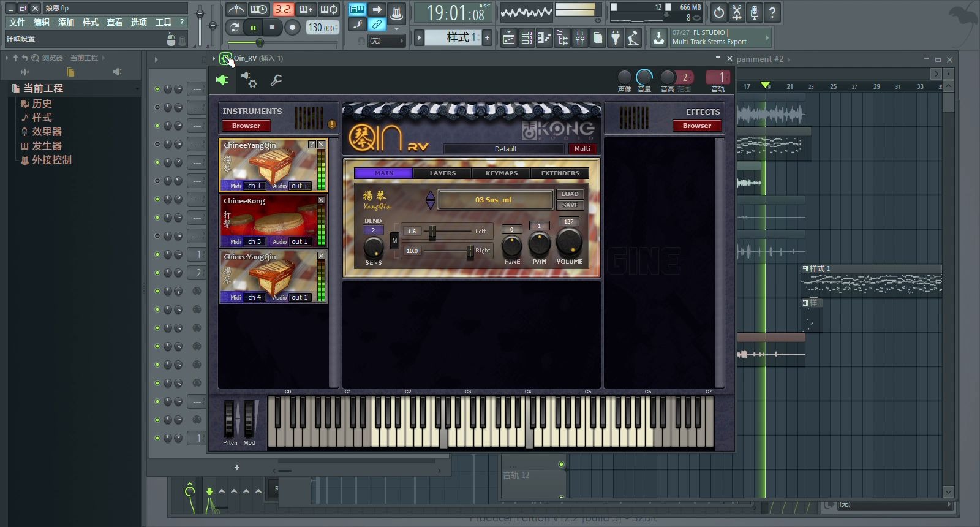
Task: Pause playback with the pause button
Action: [253, 27]
